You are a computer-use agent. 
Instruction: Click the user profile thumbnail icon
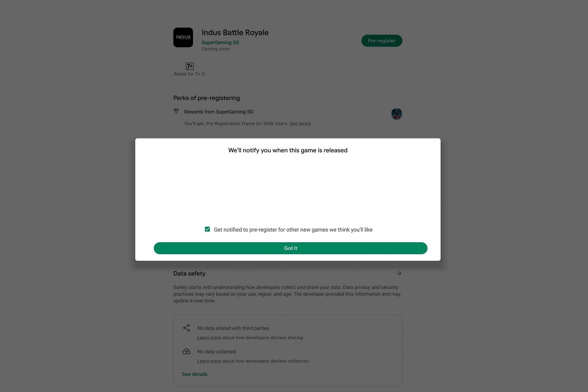tap(396, 113)
